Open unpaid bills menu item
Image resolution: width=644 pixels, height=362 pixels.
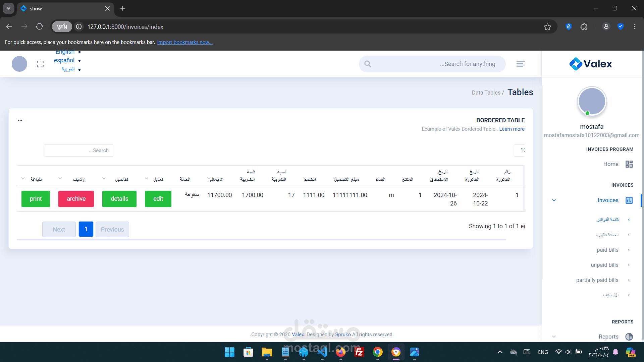[x=604, y=265]
